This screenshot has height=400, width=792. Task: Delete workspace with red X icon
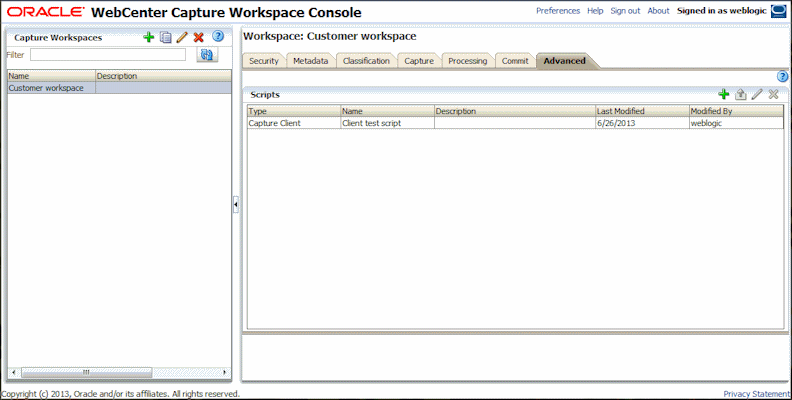(199, 37)
